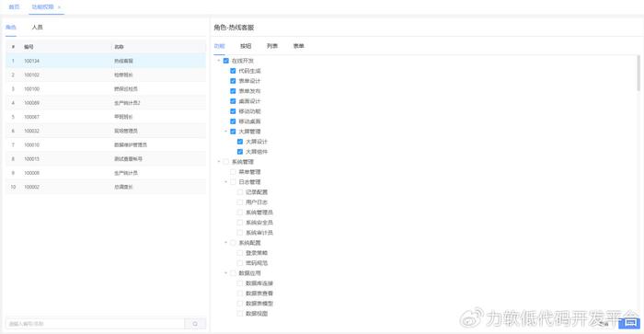Select the 功能 permissions tab
This screenshot has height=334, width=644.
click(x=219, y=46)
